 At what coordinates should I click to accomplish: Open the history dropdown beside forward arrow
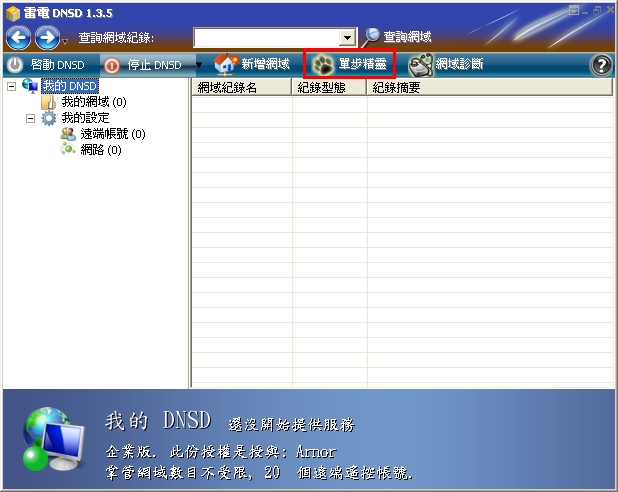pos(65,41)
